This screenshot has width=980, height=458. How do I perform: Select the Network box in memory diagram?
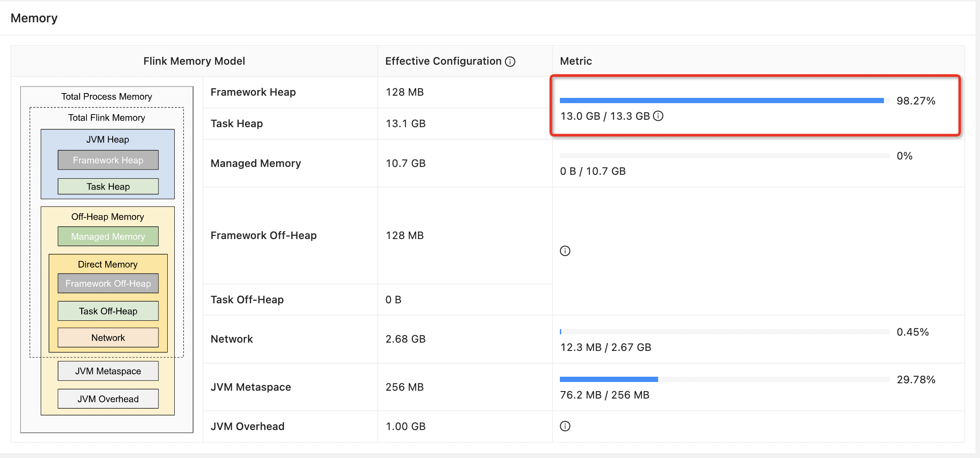pyautogui.click(x=108, y=338)
